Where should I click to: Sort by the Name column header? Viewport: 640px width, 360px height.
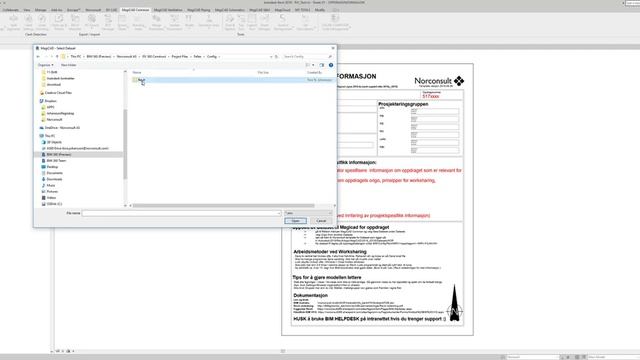tap(137, 73)
